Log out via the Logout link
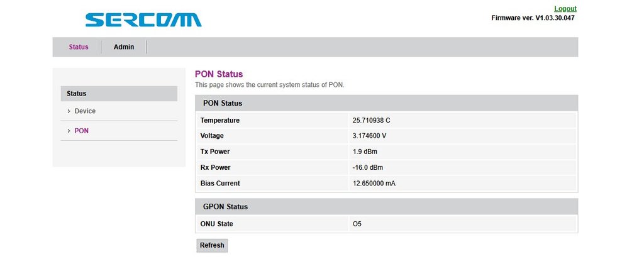The width and height of the screenshot is (644, 276). pos(565,9)
